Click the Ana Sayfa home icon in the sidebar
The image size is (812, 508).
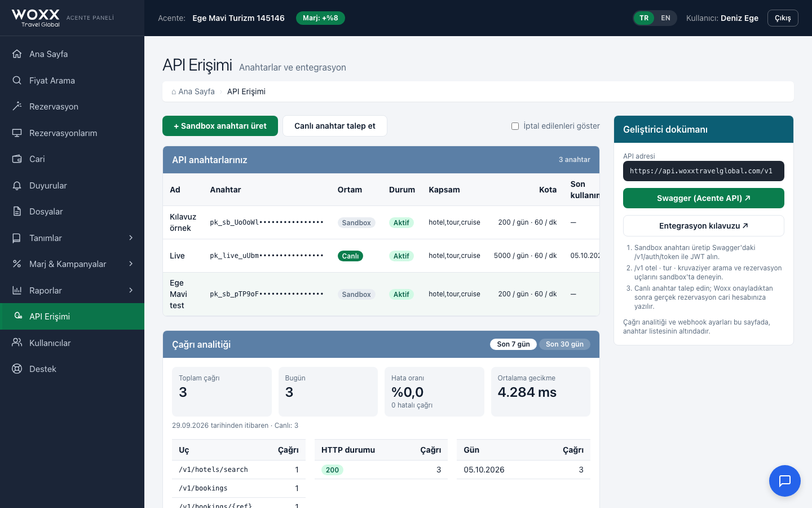[17, 54]
